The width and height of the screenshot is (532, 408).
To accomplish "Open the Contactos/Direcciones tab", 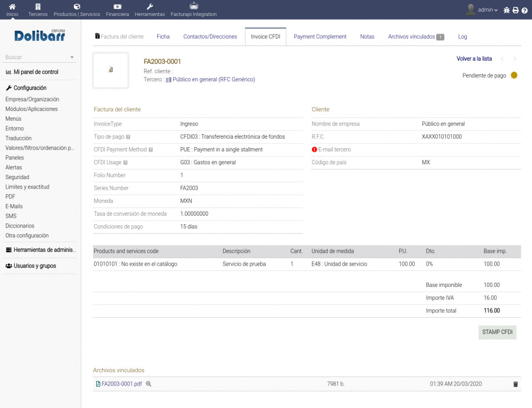I will [210, 37].
